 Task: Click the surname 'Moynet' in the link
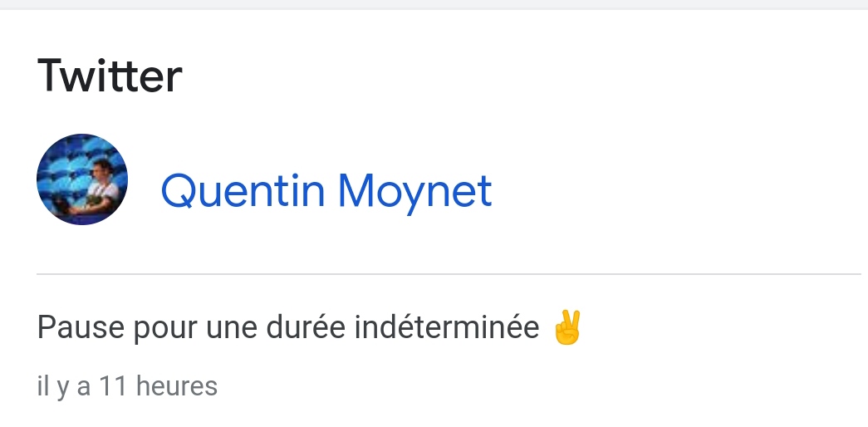click(x=414, y=191)
